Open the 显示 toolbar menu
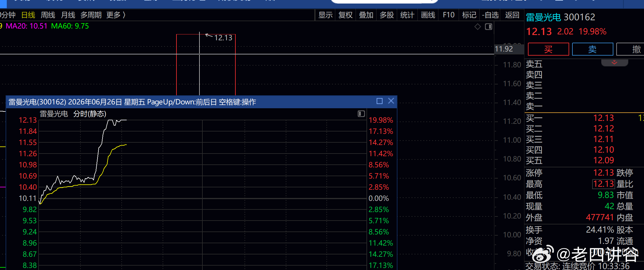The height and width of the screenshot is (270, 644). click(326, 15)
